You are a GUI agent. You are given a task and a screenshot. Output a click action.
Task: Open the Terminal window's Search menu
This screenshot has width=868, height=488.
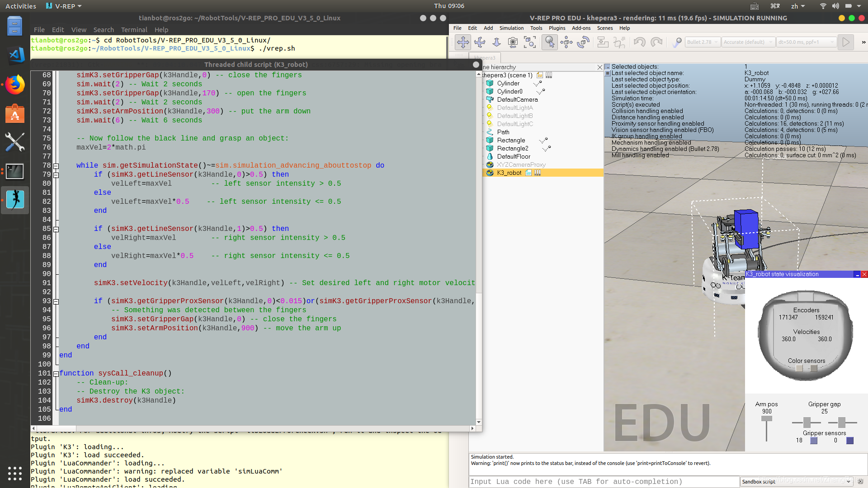tap(104, 30)
